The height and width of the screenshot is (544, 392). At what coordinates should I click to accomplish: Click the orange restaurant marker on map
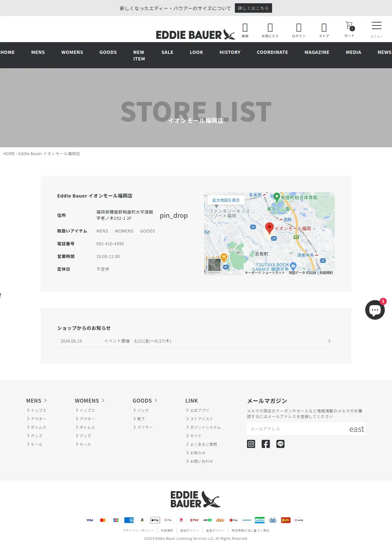(x=224, y=257)
